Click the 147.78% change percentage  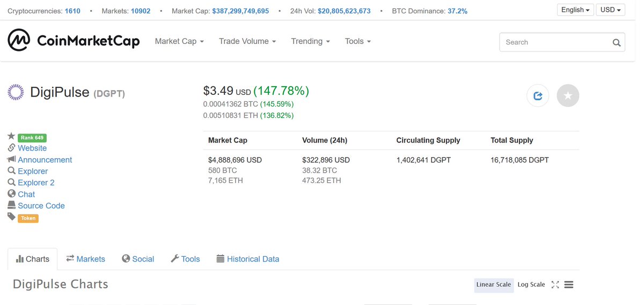(x=281, y=91)
